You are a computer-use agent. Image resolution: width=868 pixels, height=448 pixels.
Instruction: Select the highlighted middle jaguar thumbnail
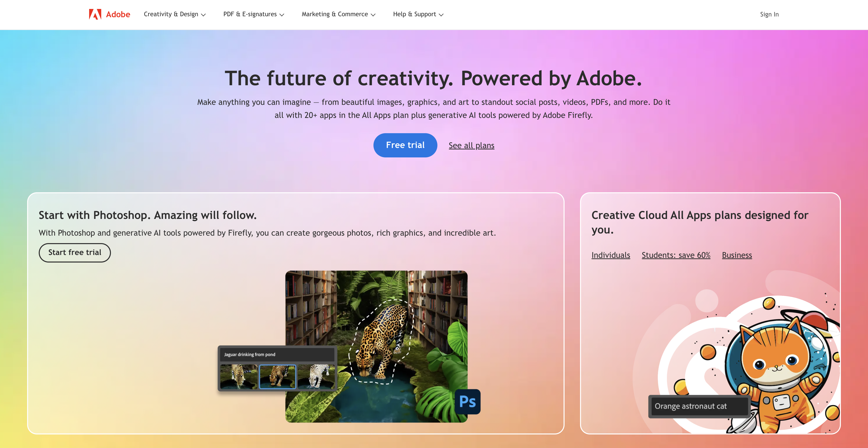[277, 377]
